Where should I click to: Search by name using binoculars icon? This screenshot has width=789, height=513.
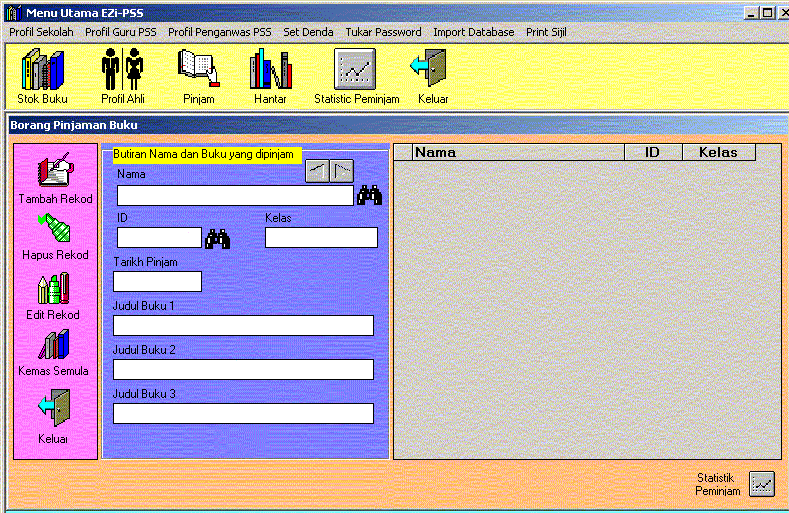click(370, 196)
